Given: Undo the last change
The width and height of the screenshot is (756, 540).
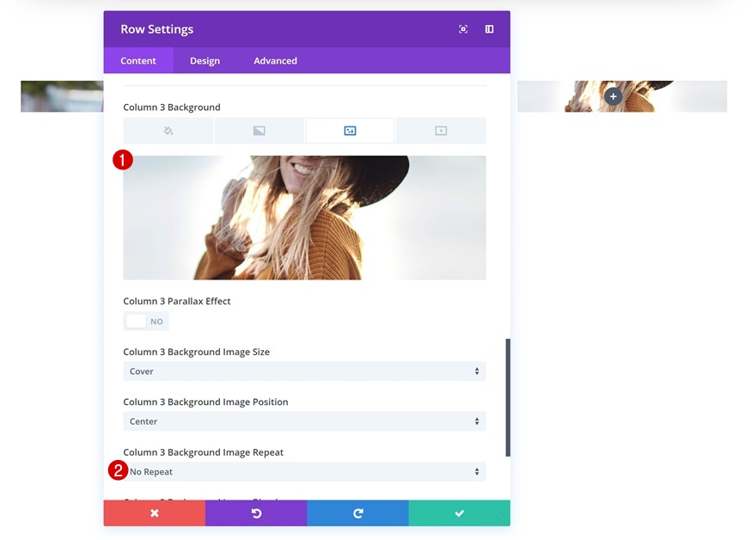Looking at the screenshot, I should (x=256, y=513).
